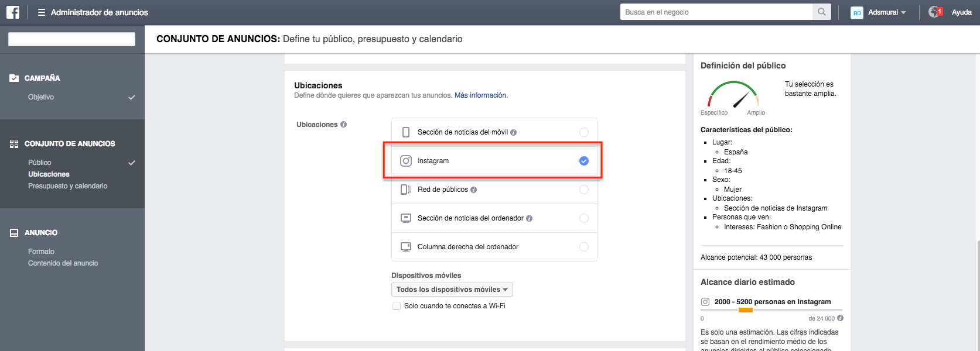The height and width of the screenshot is (351, 980).
Task: Enable Sección de noticias del ordenador placement
Action: pyautogui.click(x=583, y=218)
